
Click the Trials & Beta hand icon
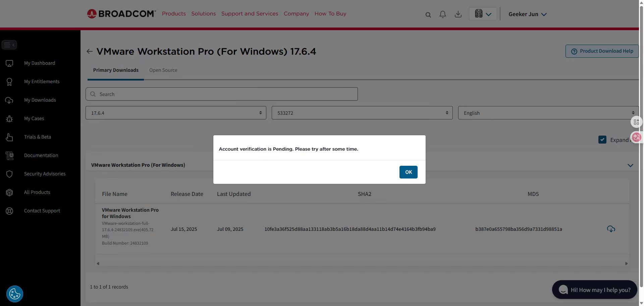(9, 137)
